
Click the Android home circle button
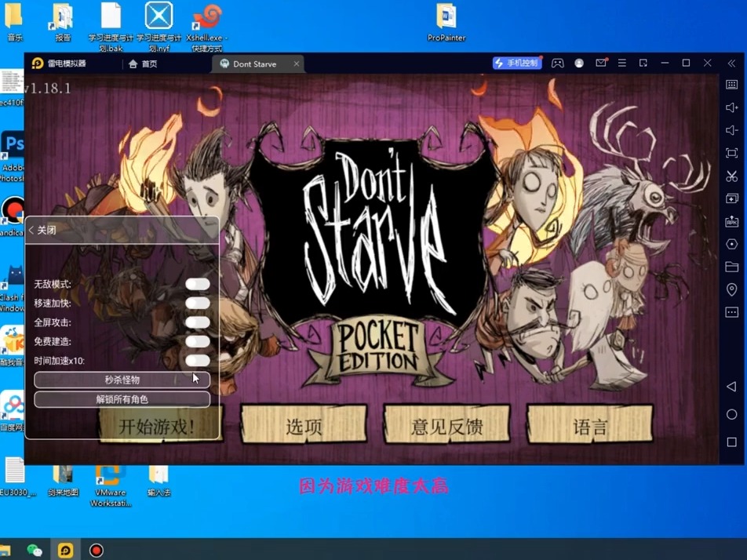732,414
